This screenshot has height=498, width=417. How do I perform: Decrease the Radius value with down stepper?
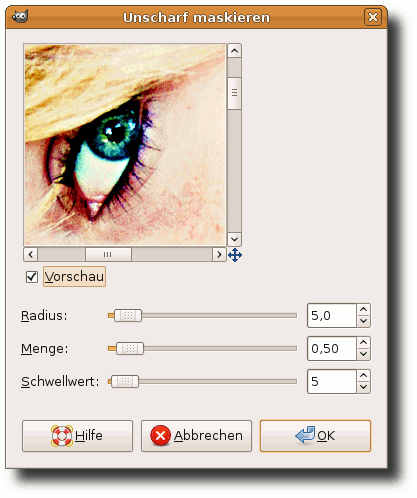click(363, 321)
